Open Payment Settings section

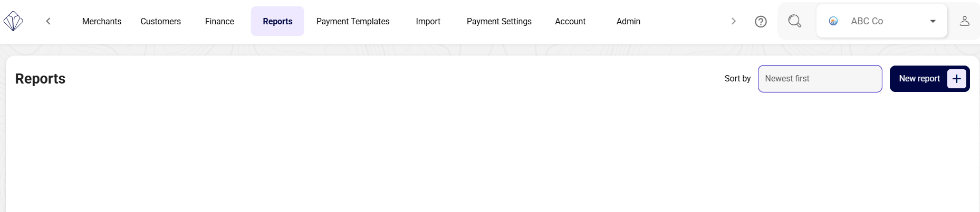[x=499, y=21]
